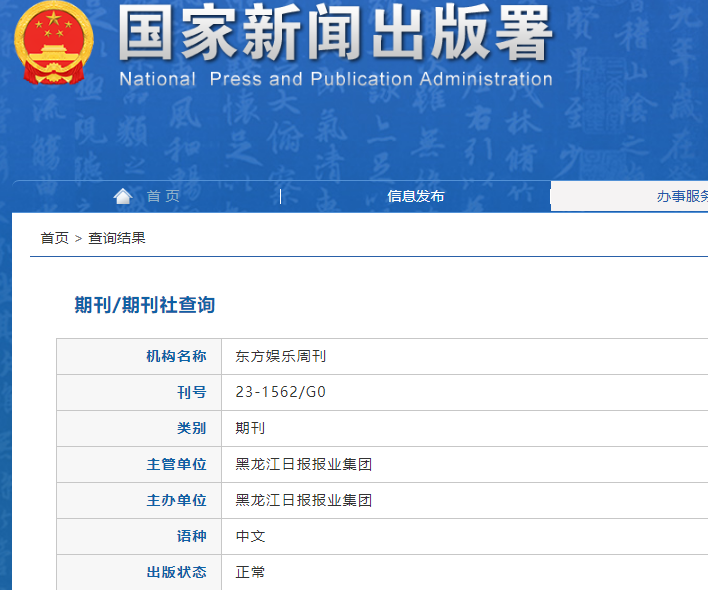This screenshot has height=590, width=708.
Task: Go to 首页 in breadcrumb
Action: [x=55, y=238]
